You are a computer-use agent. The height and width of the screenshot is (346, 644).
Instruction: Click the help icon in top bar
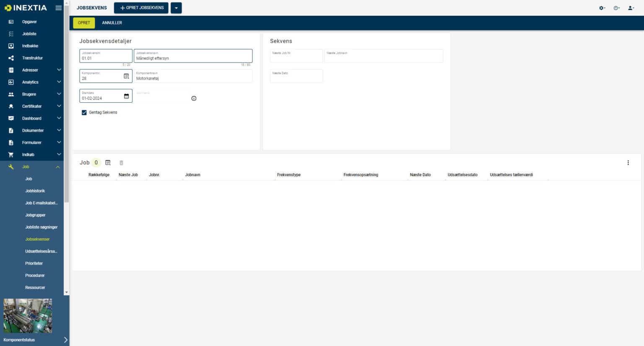tap(616, 8)
